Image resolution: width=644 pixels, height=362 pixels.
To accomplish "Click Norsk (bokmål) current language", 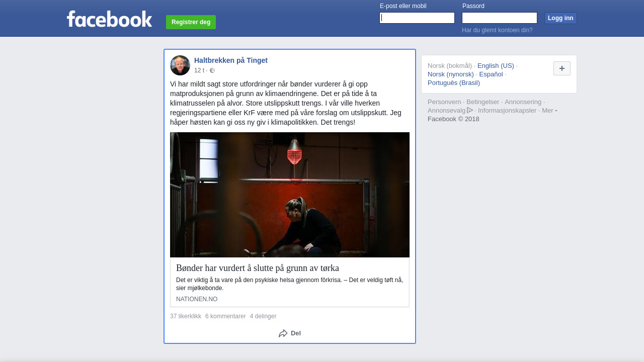I will pos(450,66).
